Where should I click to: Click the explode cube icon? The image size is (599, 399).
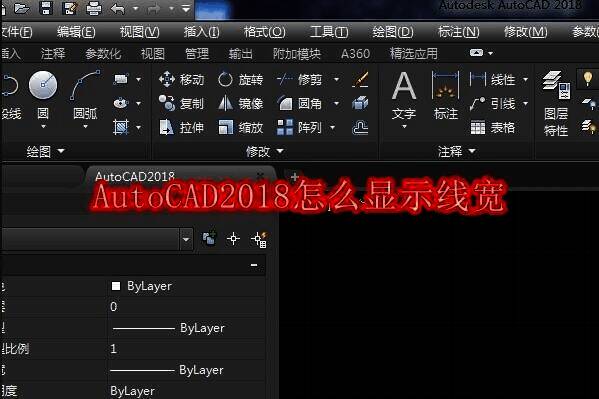[x=360, y=103]
